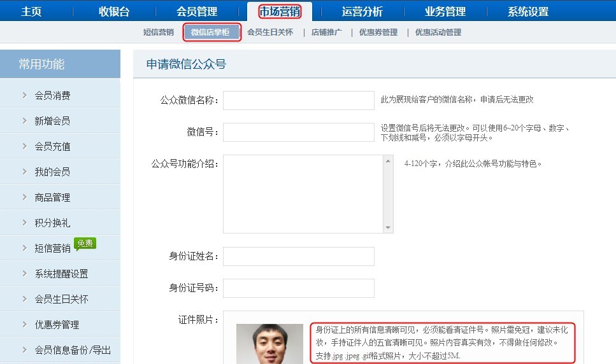Open the 运营分析 tab

[362, 11]
